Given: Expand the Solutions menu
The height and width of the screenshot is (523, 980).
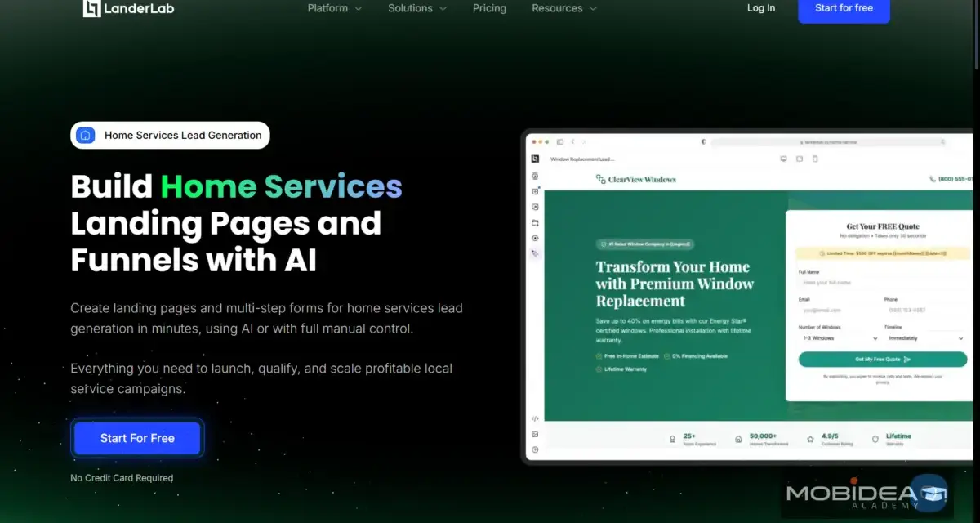Looking at the screenshot, I should pyautogui.click(x=417, y=8).
